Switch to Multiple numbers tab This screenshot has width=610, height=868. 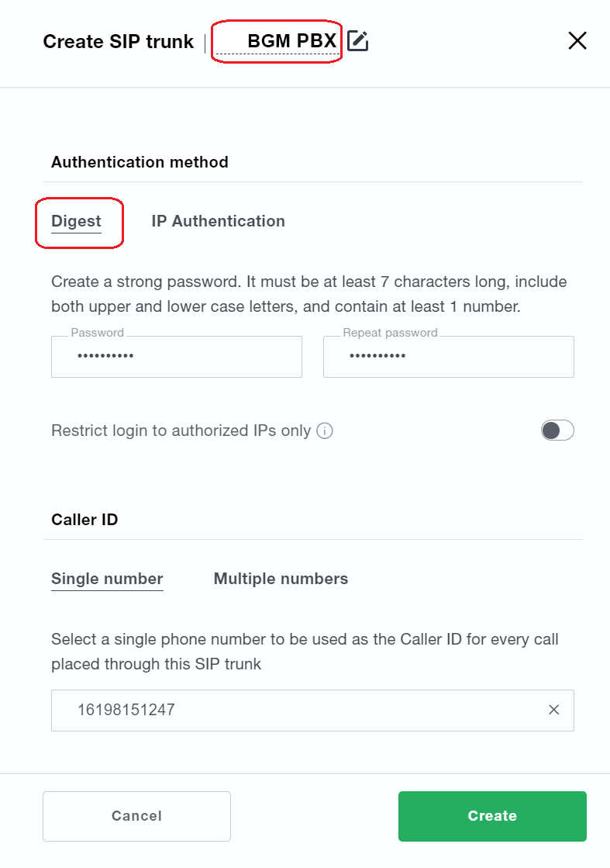[x=281, y=579]
